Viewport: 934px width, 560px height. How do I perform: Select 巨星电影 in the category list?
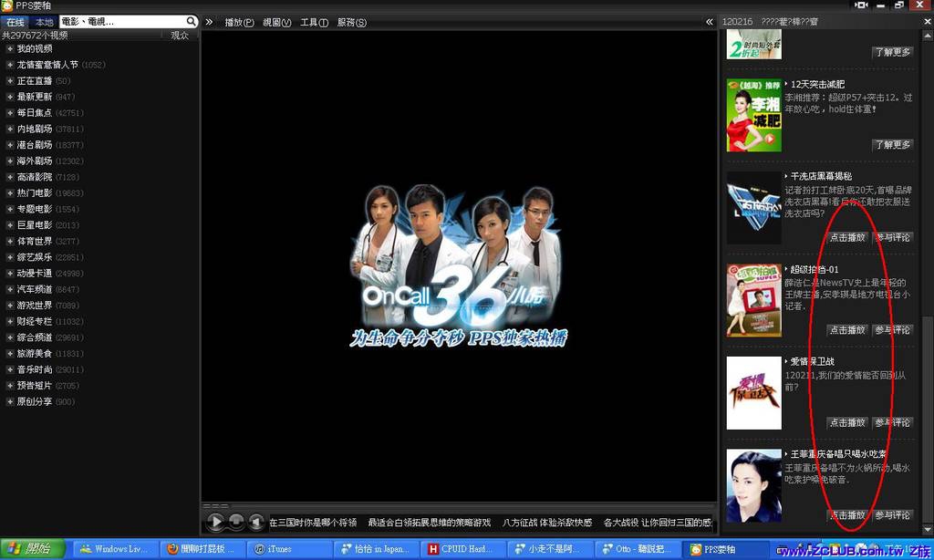(35, 225)
